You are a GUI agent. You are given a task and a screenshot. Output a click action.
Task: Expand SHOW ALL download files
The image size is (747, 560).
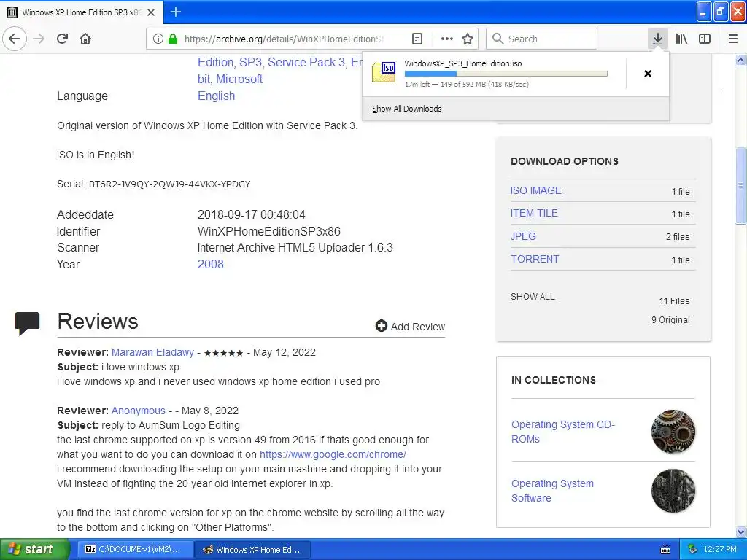[533, 297]
